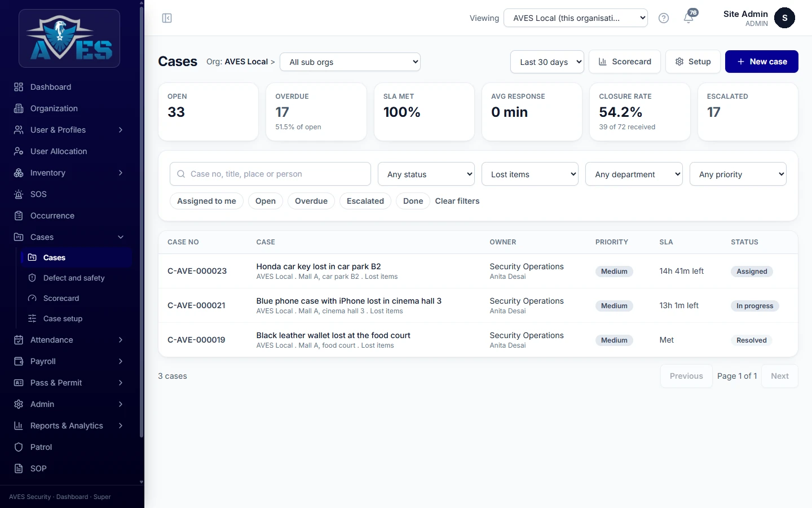Open the help question mark icon

pos(664,18)
